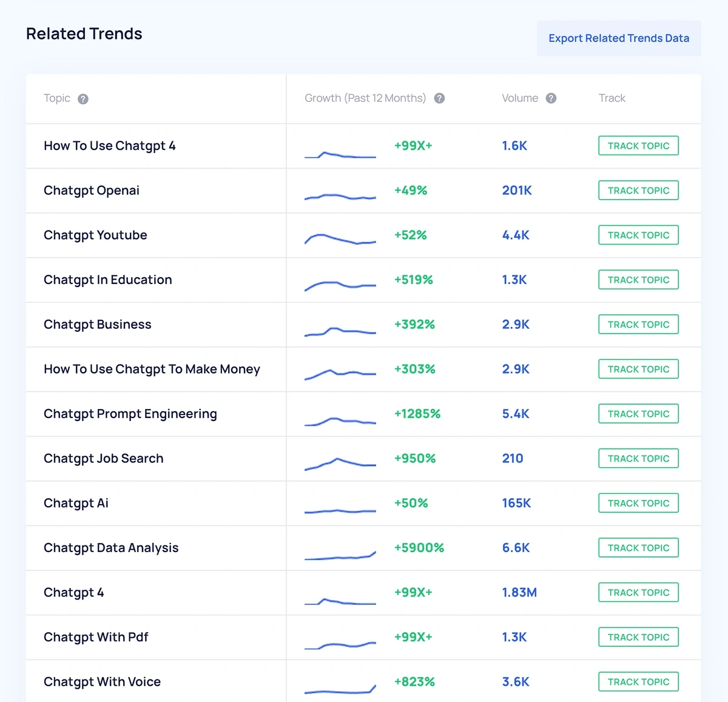Select the Chatgpt Job Search topic
This screenshot has width=728, height=702.
click(x=104, y=459)
